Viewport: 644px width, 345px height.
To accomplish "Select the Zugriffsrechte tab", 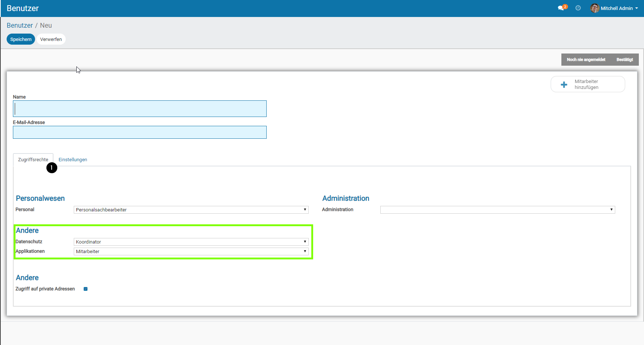I will pos(33,160).
